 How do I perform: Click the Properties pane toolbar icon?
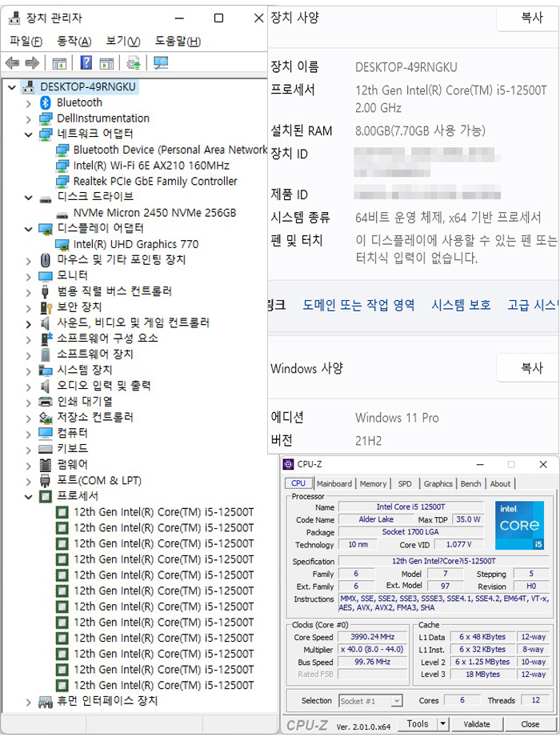click(x=106, y=62)
